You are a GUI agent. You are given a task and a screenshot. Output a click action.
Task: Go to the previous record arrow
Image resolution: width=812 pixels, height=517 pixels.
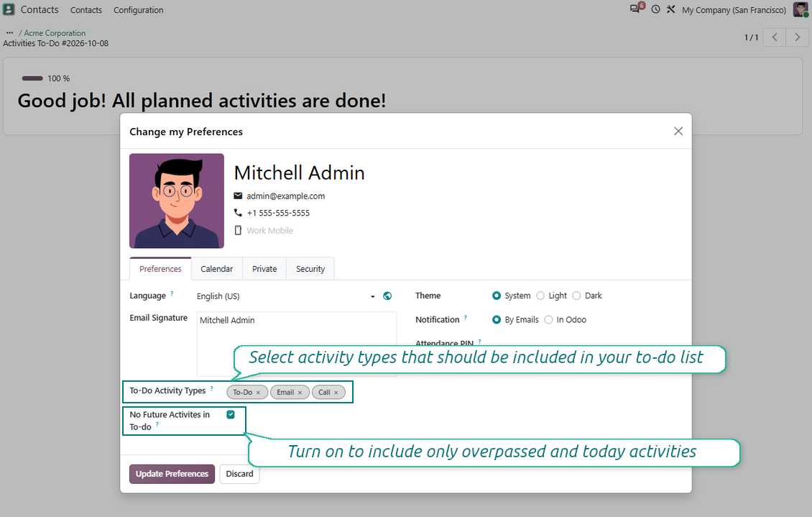point(774,37)
